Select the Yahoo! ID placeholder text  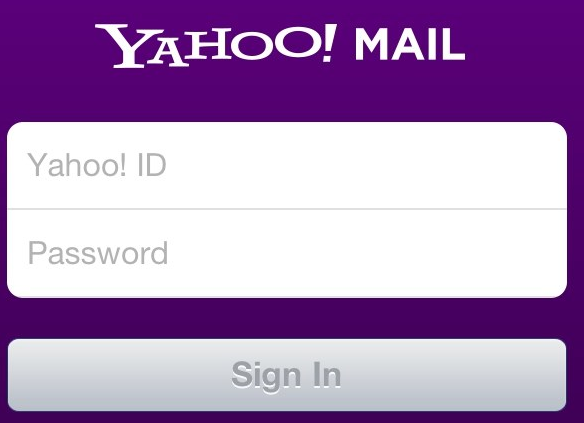pos(97,165)
